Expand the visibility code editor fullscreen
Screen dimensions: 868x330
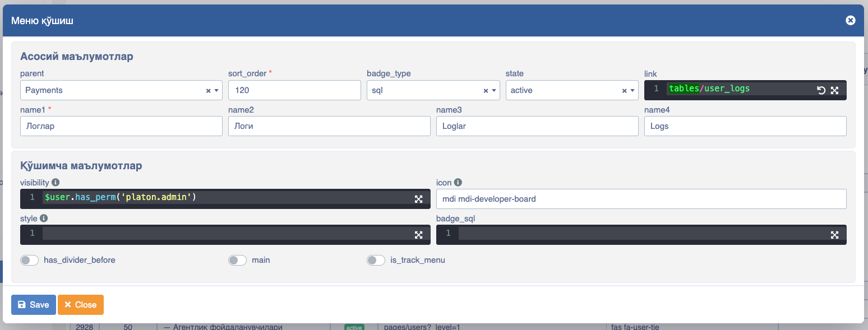pyautogui.click(x=418, y=199)
